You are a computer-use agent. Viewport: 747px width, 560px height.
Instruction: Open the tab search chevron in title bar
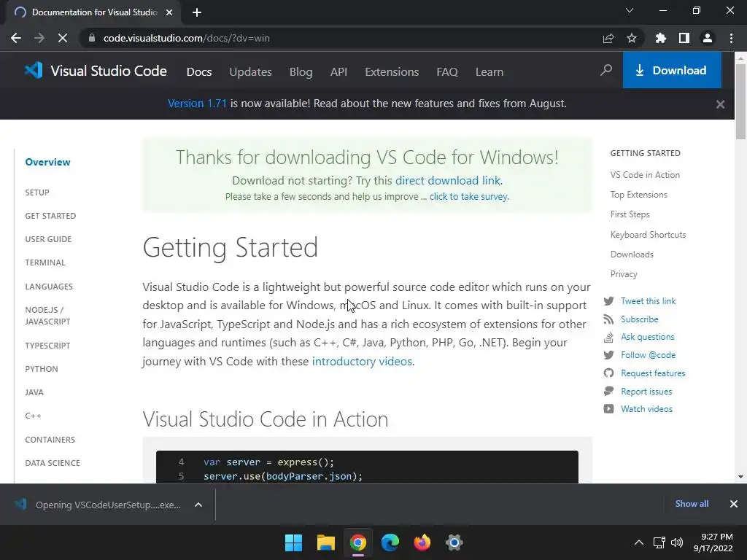[x=630, y=10]
